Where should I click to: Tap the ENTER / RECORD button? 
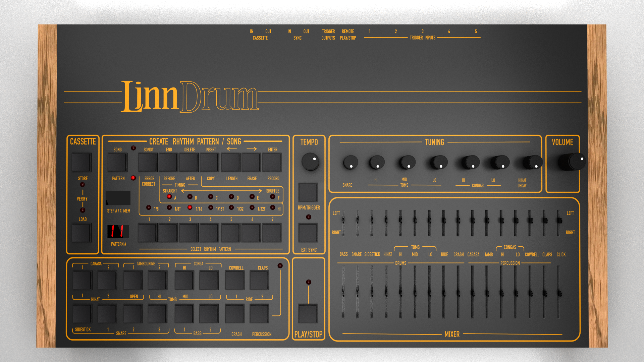pyautogui.click(x=272, y=163)
